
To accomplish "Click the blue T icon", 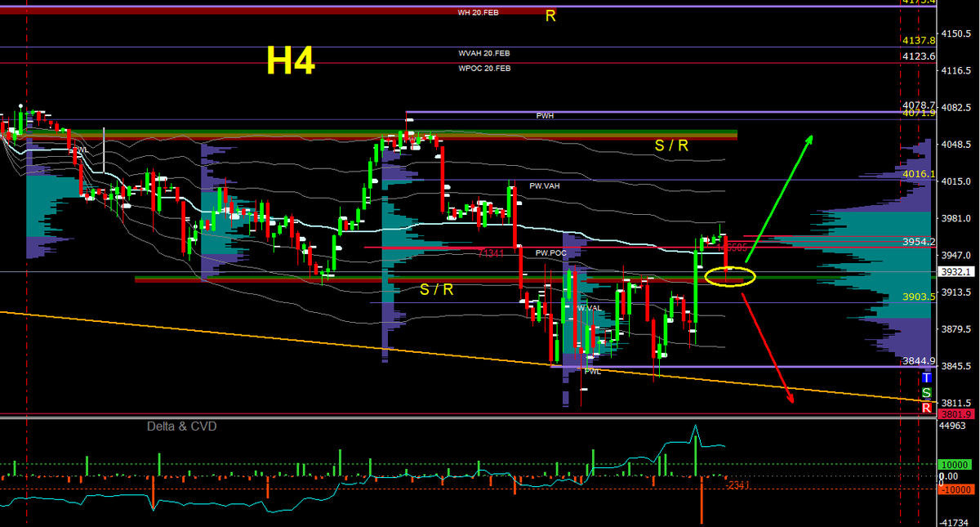I will pos(926,377).
